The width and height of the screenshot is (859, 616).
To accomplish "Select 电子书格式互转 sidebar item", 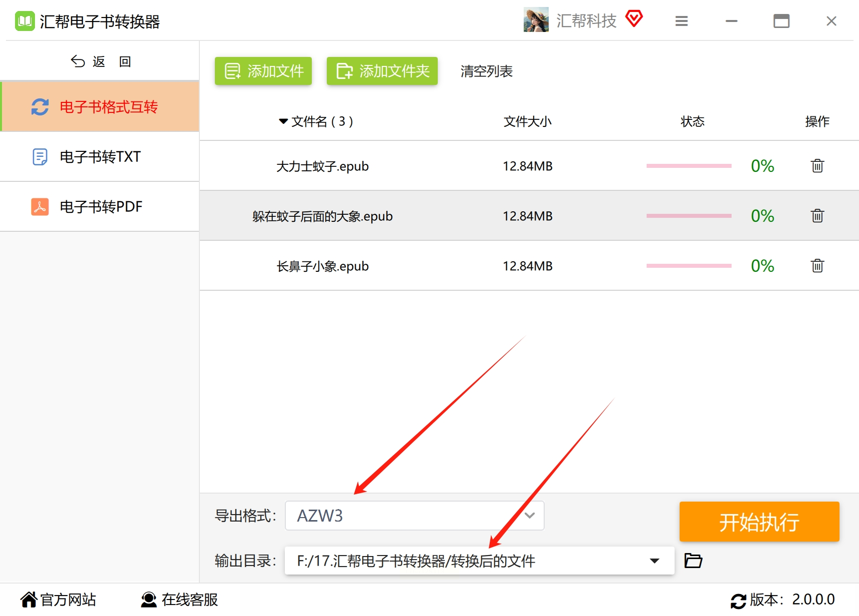I will tap(100, 107).
